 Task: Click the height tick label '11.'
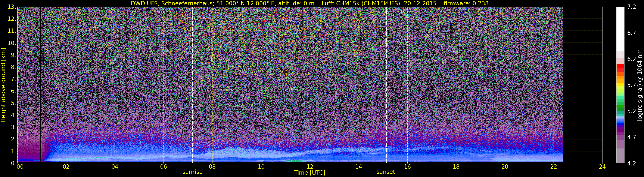tap(12, 31)
